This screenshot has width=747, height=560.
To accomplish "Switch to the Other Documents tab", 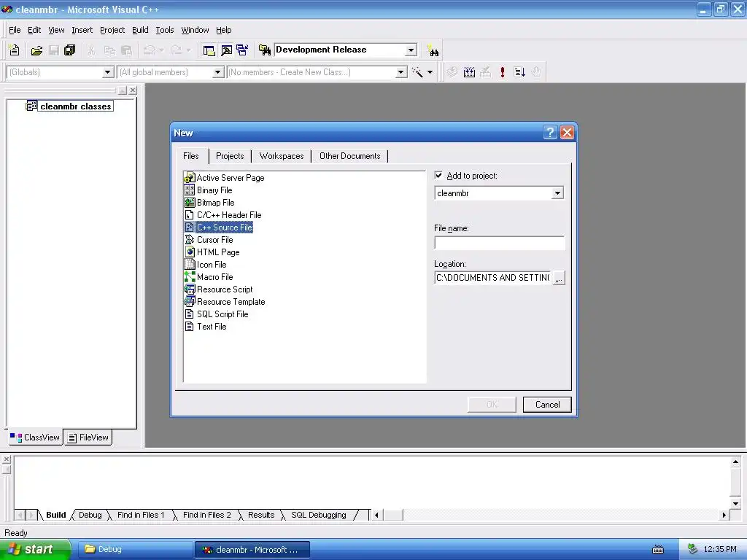I will click(x=349, y=156).
